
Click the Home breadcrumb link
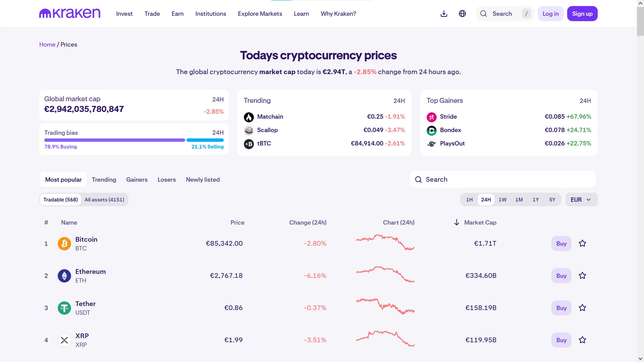click(x=47, y=45)
